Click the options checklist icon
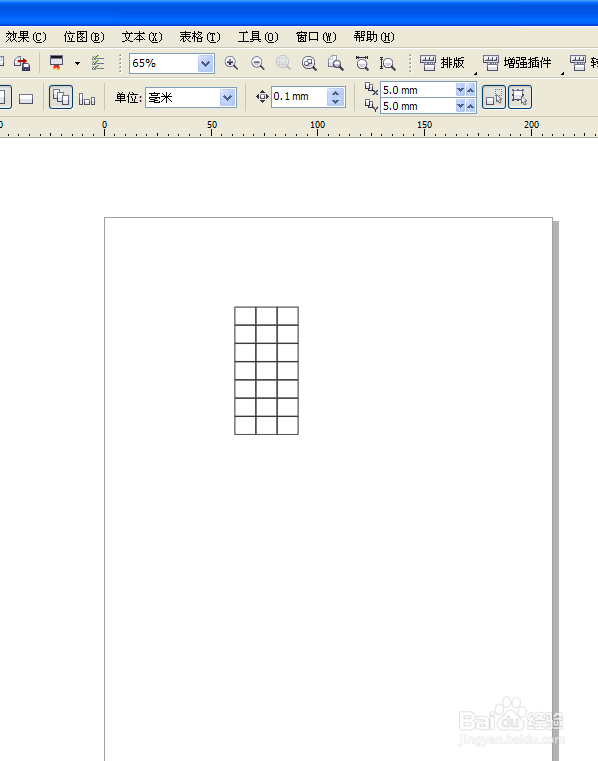 click(98, 63)
